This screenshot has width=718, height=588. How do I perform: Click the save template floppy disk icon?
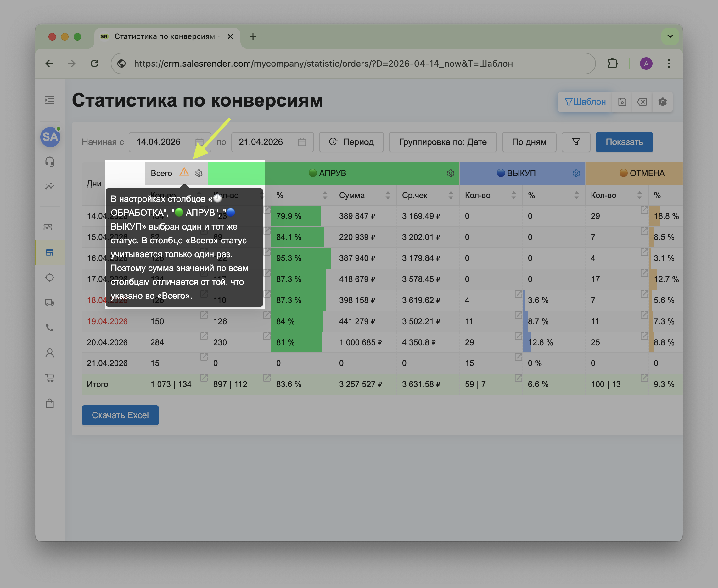[x=622, y=102]
